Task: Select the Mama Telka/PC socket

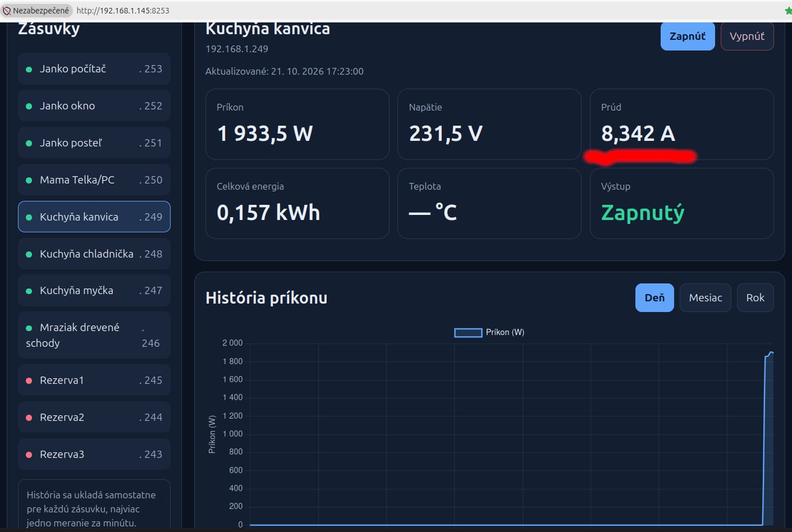Action: (x=94, y=180)
